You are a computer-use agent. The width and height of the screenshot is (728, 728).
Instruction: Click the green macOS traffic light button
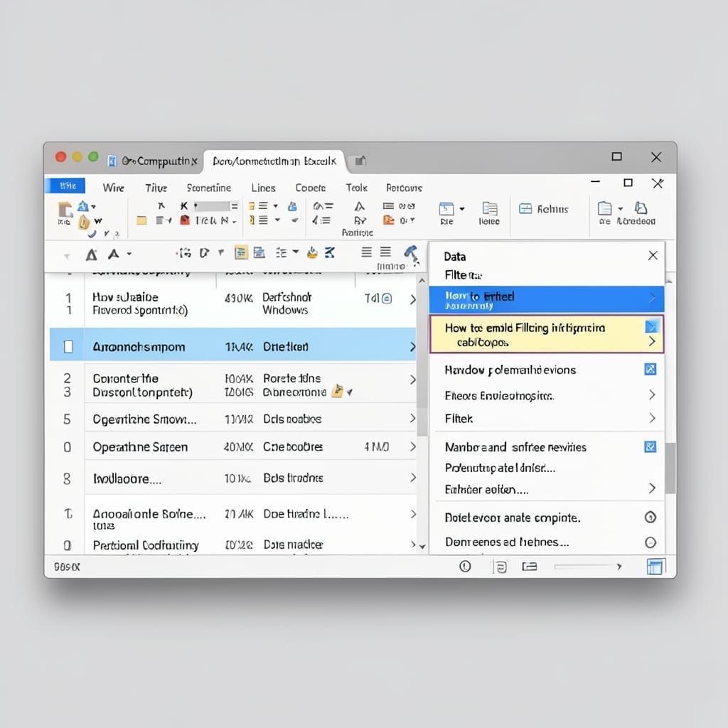[x=93, y=156]
